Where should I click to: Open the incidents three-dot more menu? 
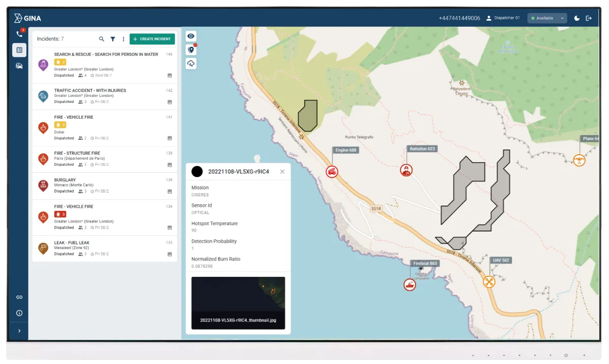pos(123,39)
